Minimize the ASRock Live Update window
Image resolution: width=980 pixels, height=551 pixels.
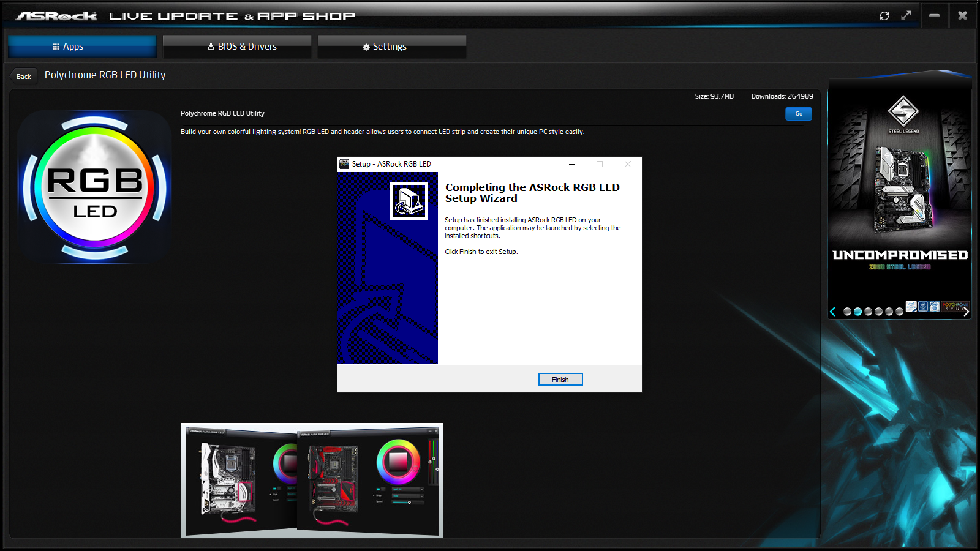[x=934, y=15]
